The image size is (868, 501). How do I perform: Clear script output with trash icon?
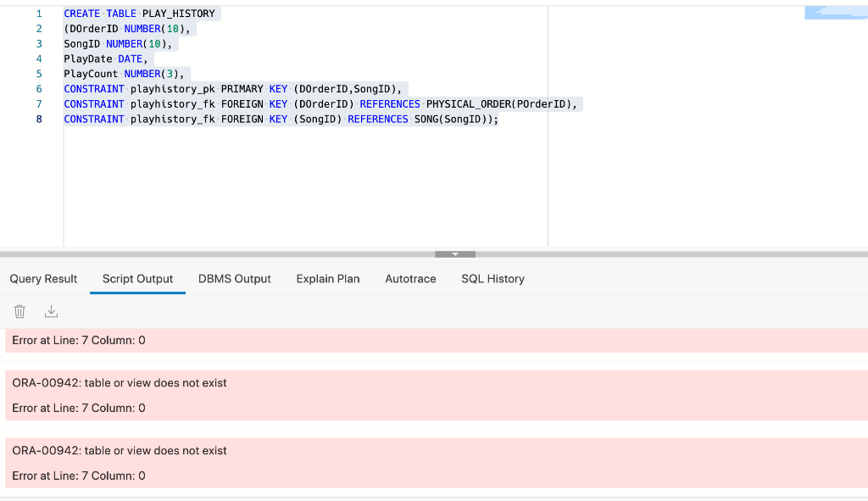pyautogui.click(x=20, y=312)
